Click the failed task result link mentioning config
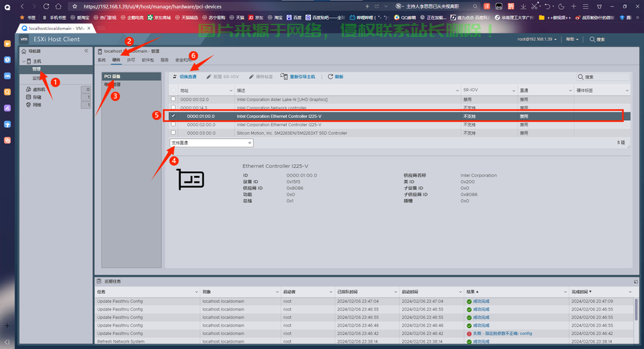The width and height of the screenshot is (644, 349). pyautogui.click(x=502, y=334)
